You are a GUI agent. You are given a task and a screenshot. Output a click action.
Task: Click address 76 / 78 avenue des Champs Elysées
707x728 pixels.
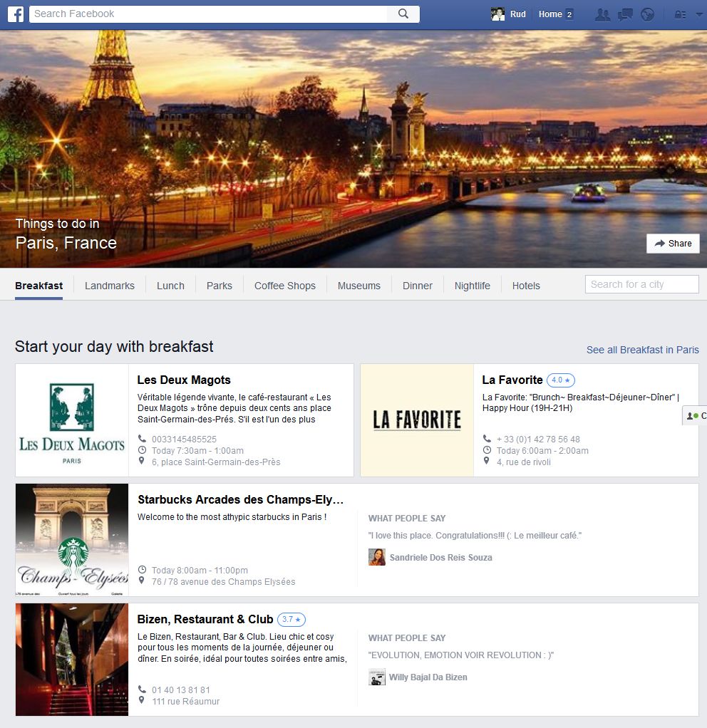224,582
